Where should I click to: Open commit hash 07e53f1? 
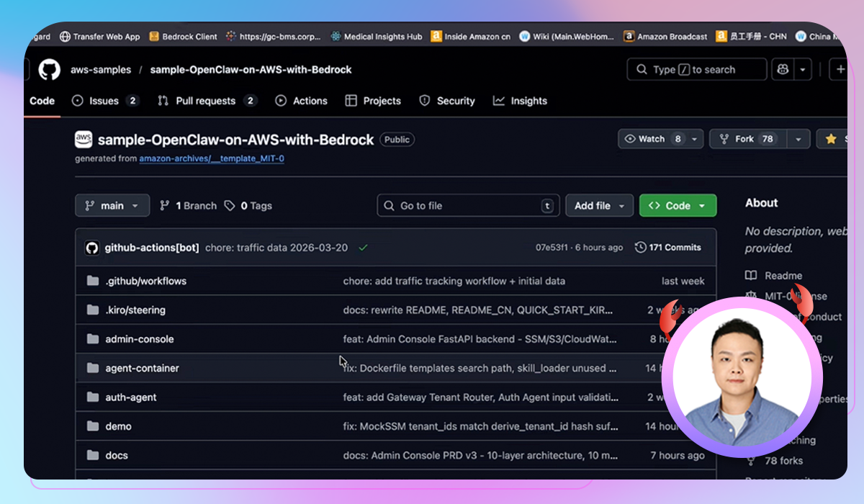click(553, 248)
